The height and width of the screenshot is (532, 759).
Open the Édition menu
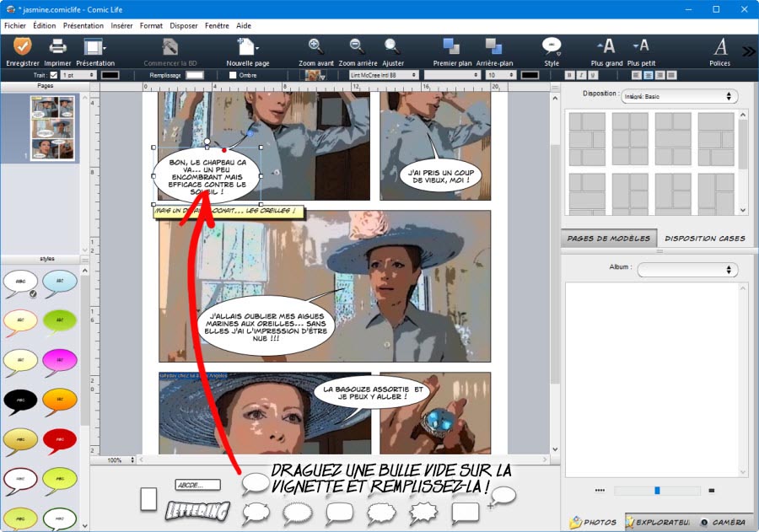(45, 25)
